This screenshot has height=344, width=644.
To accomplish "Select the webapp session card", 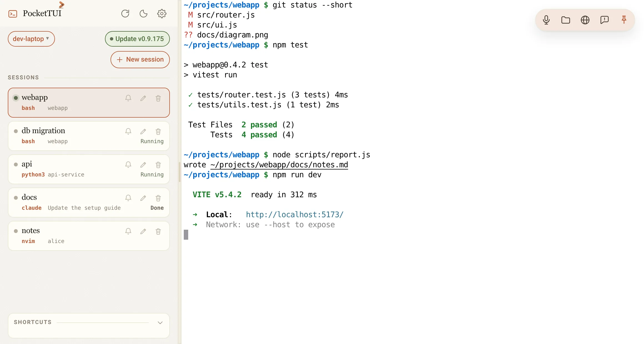I will point(89,103).
